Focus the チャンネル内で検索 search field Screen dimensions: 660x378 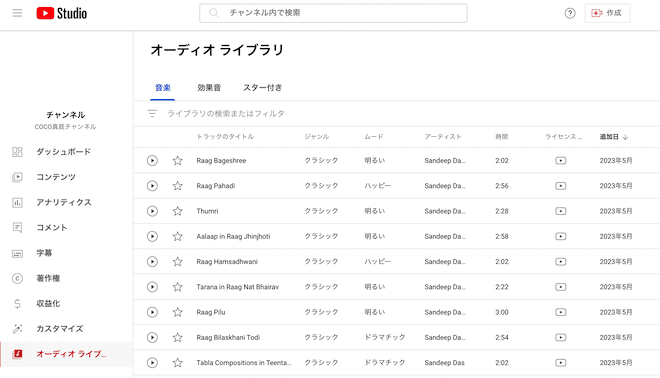point(333,13)
